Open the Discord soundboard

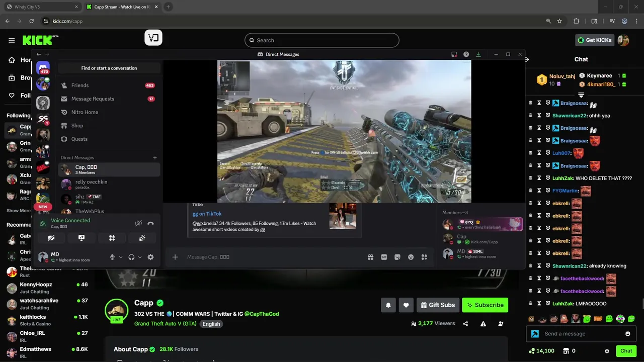click(142, 238)
